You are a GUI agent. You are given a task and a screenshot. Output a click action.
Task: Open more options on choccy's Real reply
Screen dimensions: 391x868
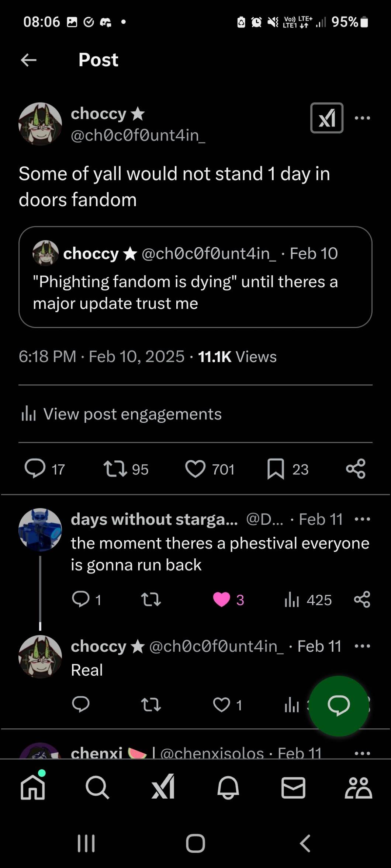click(x=362, y=646)
